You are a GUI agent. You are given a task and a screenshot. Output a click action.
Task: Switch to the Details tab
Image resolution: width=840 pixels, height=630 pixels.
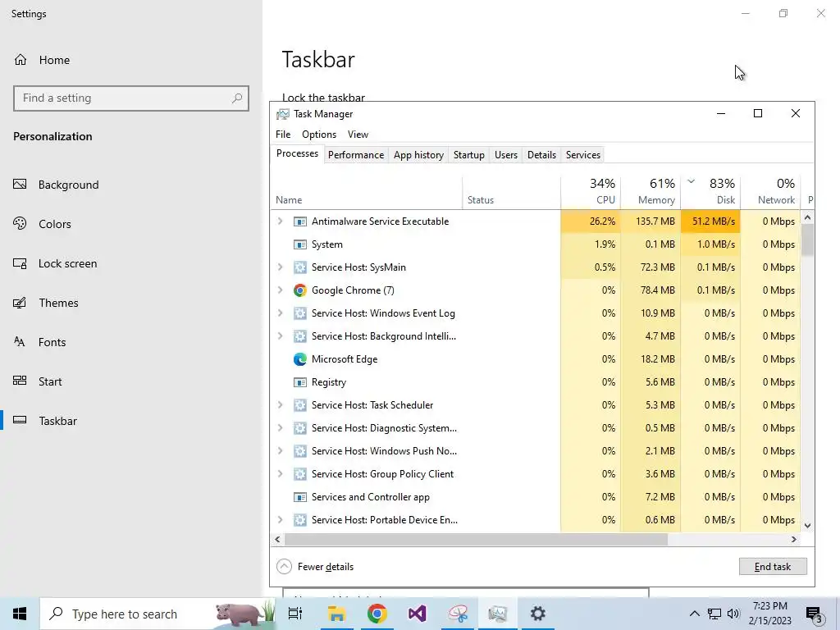click(x=541, y=155)
